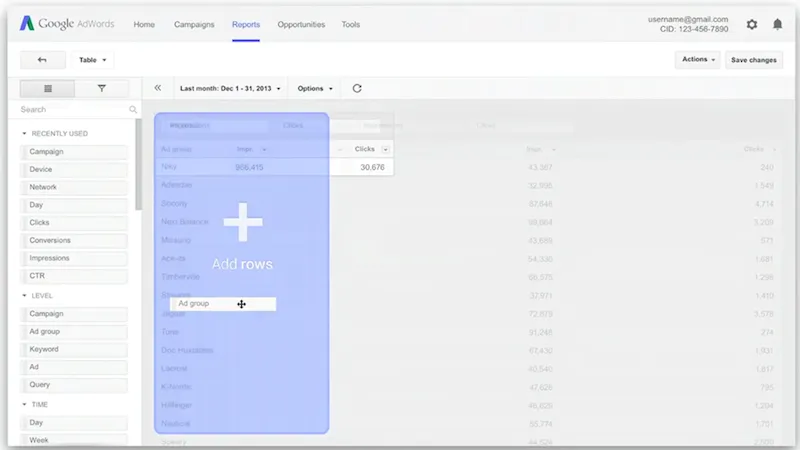Collapse the Recently Used section
Viewport: 800px width, 450px height.
click(x=24, y=134)
